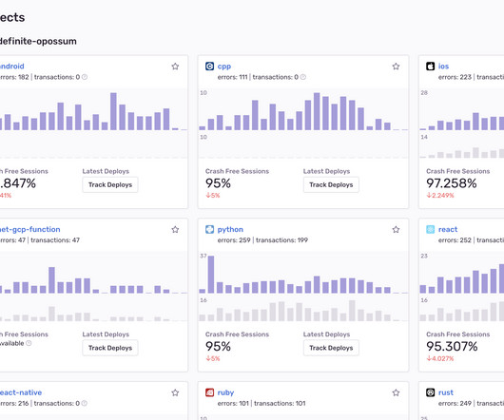
Task: Click the definite-opossum team heading
Action: pyautogui.click(x=38, y=41)
